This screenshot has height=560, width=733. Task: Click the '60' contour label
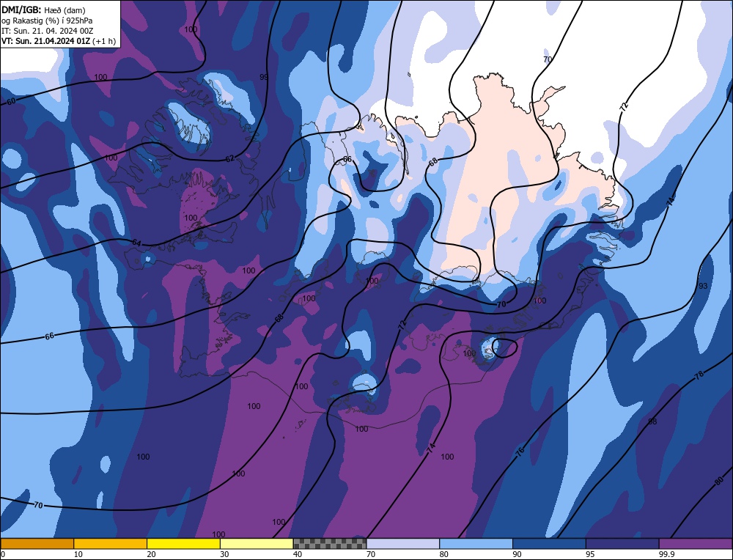pyautogui.click(x=11, y=101)
